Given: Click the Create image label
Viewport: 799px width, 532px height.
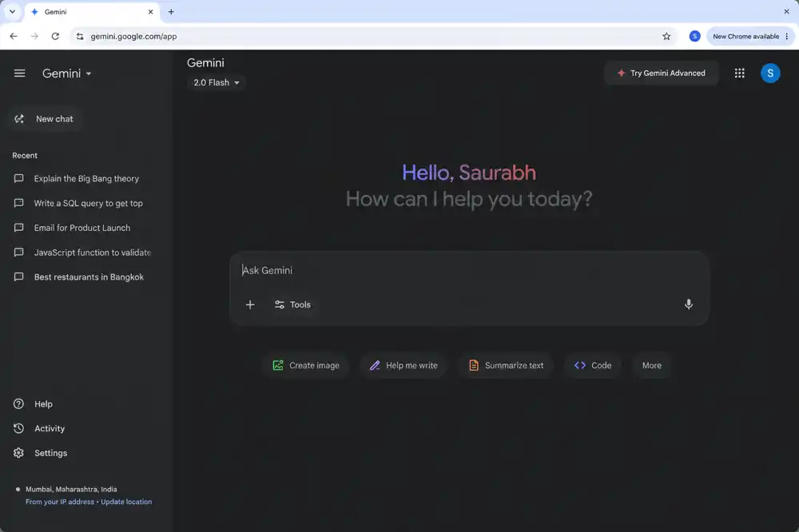Looking at the screenshot, I should coord(314,365).
